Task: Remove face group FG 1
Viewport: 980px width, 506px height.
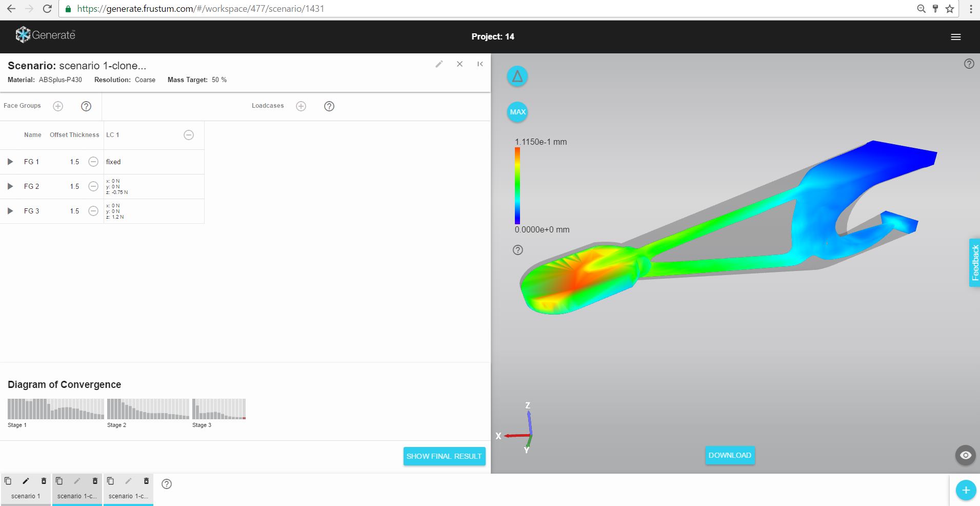Action: click(93, 162)
